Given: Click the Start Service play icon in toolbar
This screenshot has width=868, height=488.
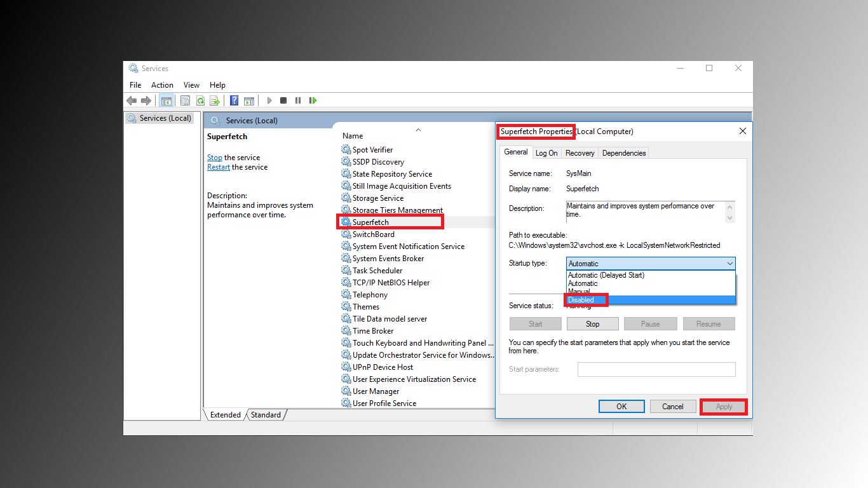Looking at the screenshot, I should 269,100.
